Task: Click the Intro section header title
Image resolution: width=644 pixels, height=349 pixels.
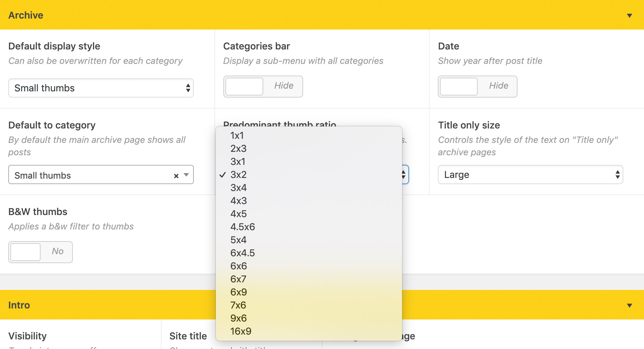Action: coord(19,305)
